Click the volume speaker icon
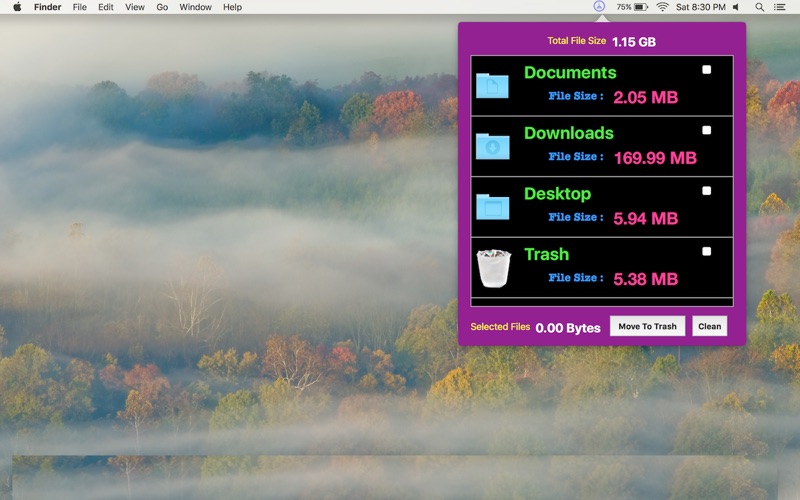The image size is (800, 500). [736, 7]
